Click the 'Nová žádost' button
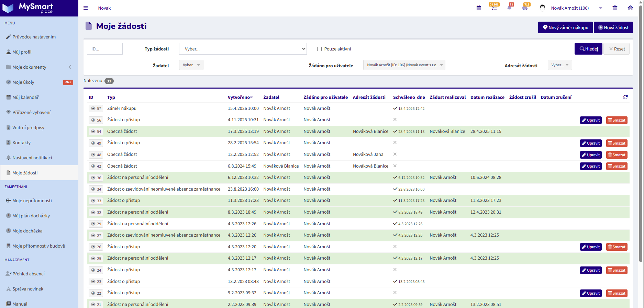The width and height of the screenshot is (644, 308). pos(613,27)
